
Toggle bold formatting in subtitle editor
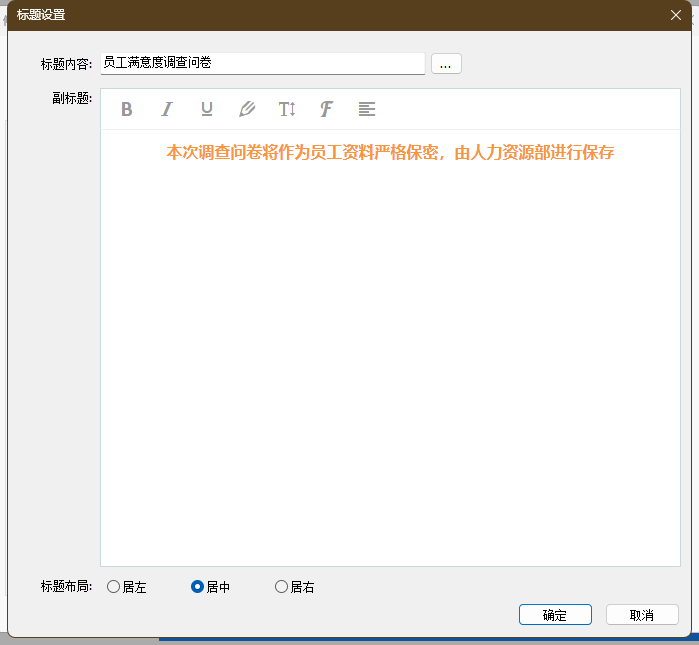pyautogui.click(x=127, y=109)
